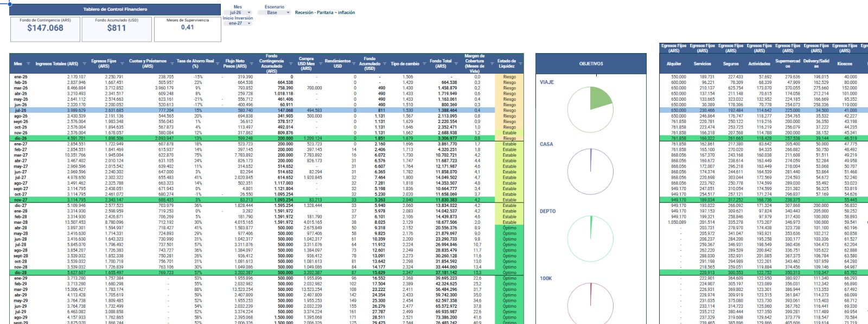Click the Óptimo status cell for abr-28
The height and width of the screenshot is (324, 868).
(x=509, y=228)
